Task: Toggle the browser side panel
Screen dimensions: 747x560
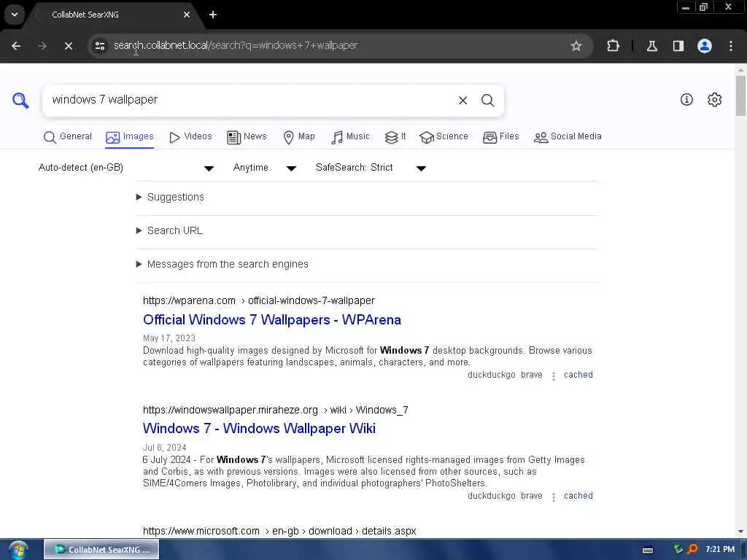Action: pos(678,46)
